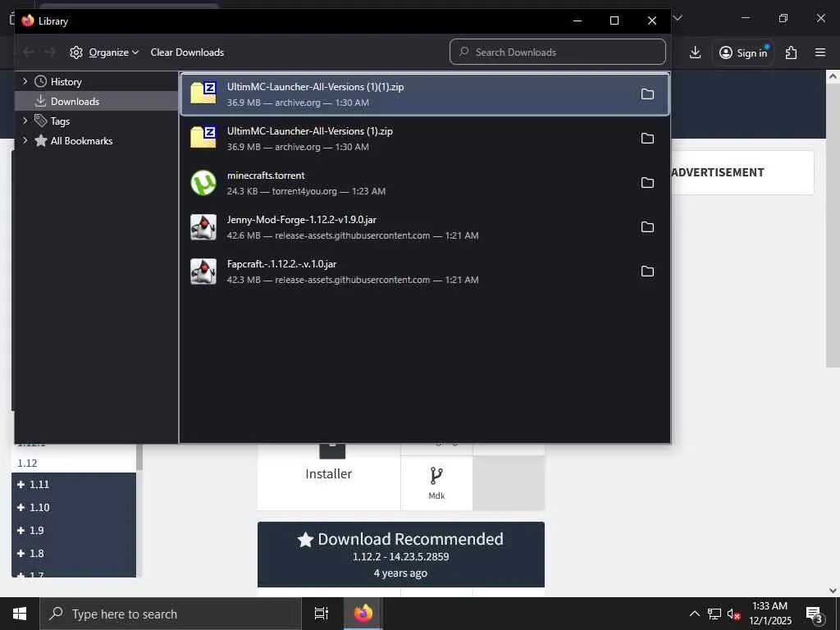Expand the History tree node
Viewport: 840px width, 630px height.
point(25,81)
